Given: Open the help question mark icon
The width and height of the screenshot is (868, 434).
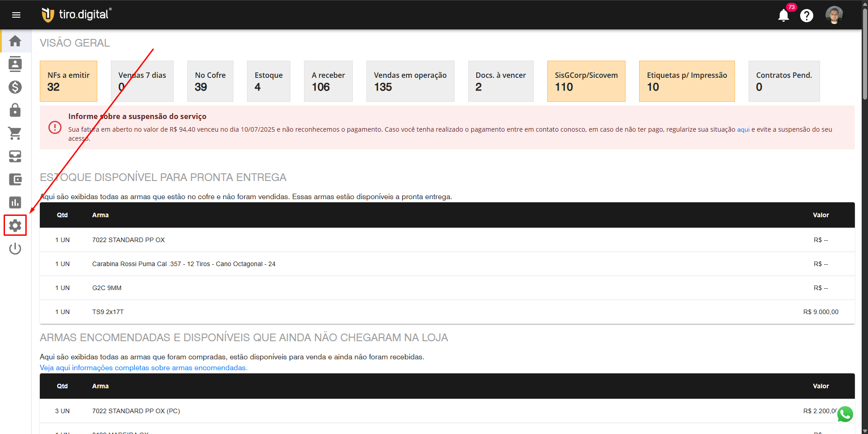Looking at the screenshot, I should pyautogui.click(x=806, y=16).
